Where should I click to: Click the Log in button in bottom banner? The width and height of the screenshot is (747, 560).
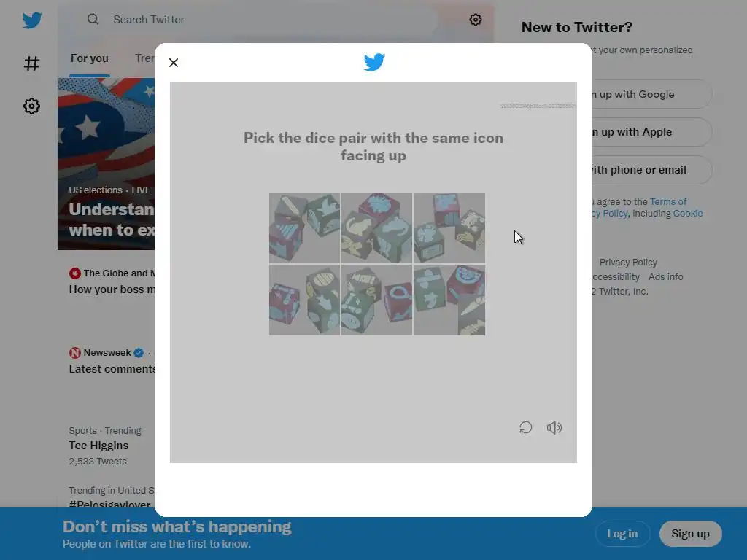tap(622, 534)
